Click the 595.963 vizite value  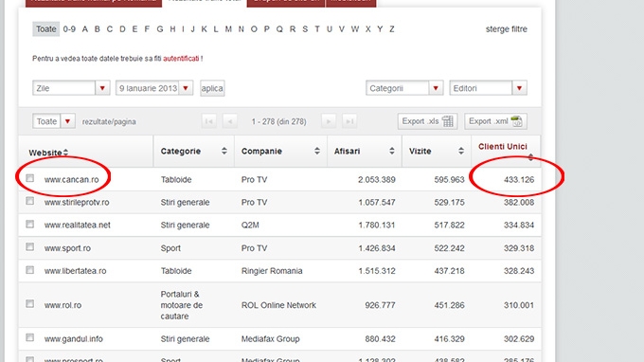[449, 179]
